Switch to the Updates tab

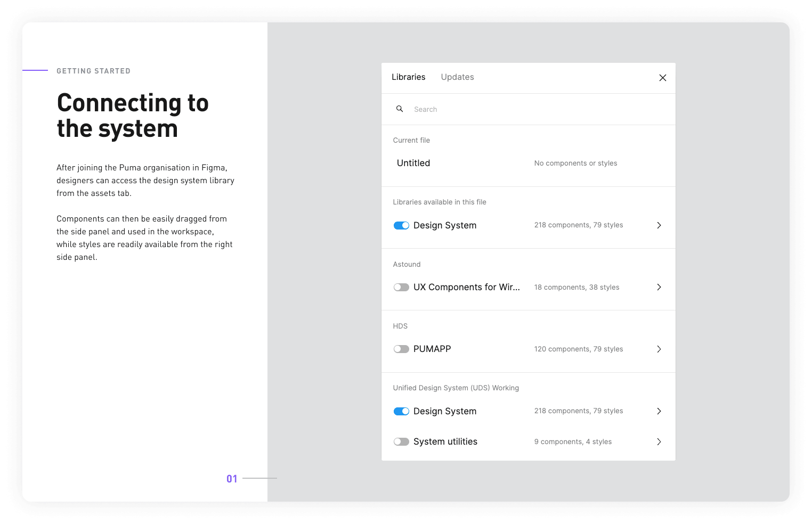457,77
